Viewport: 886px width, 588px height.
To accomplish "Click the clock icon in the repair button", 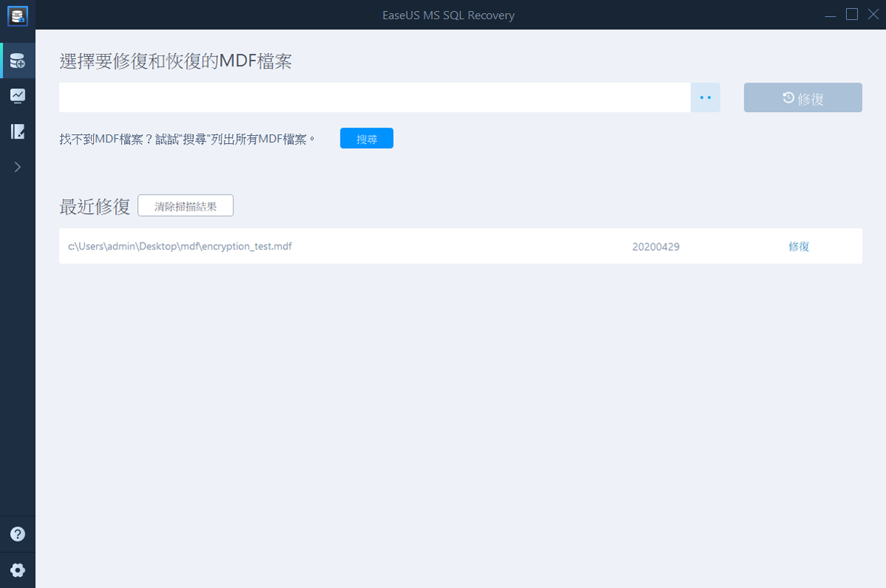I will (x=788, y=97).
